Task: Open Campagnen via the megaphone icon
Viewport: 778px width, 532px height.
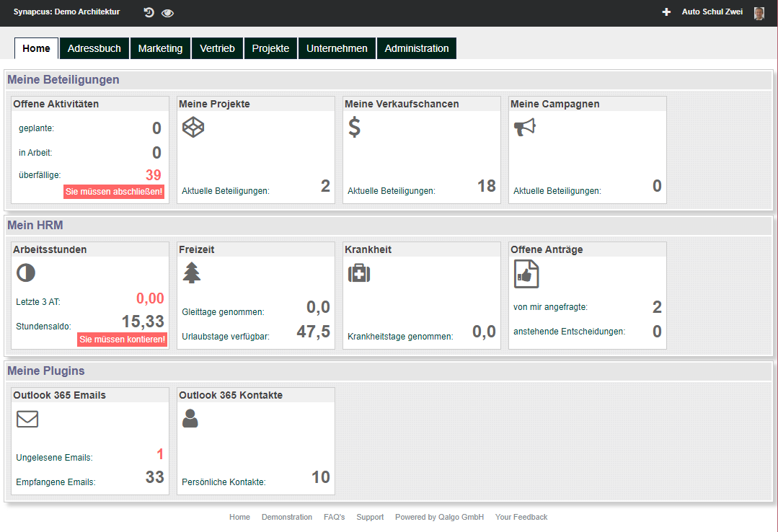Action: (x=524, y=126)
